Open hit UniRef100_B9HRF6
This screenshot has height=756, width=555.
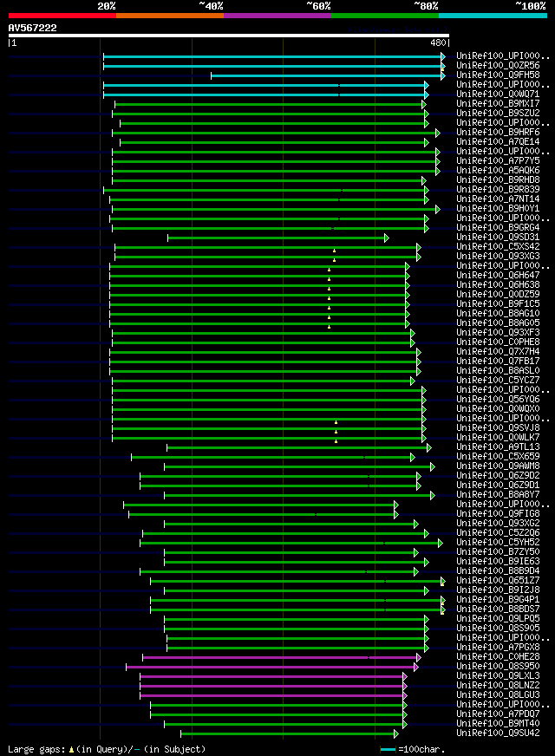point(498,132)
